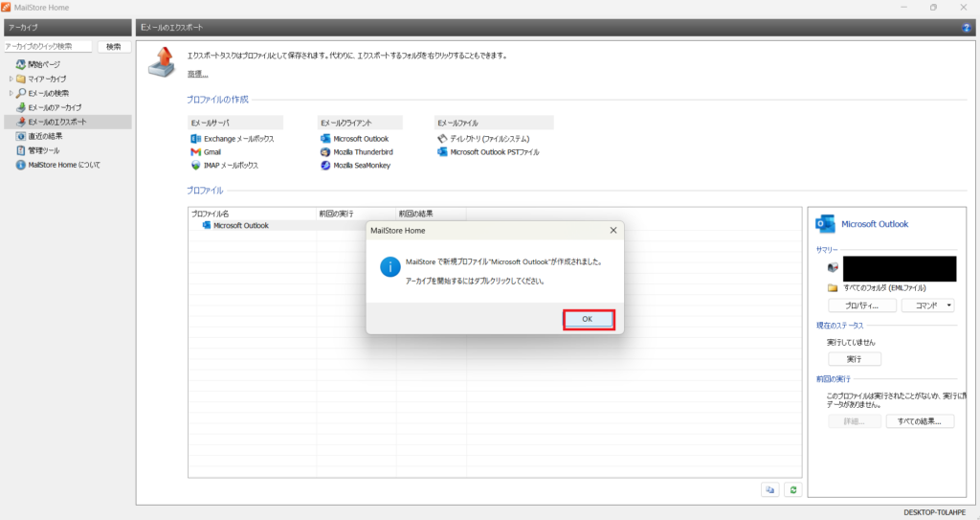Screen dimensions: 980x520
Task: Click the Eメールのエクスポート sidebar icon
Action: coord(21,122)
